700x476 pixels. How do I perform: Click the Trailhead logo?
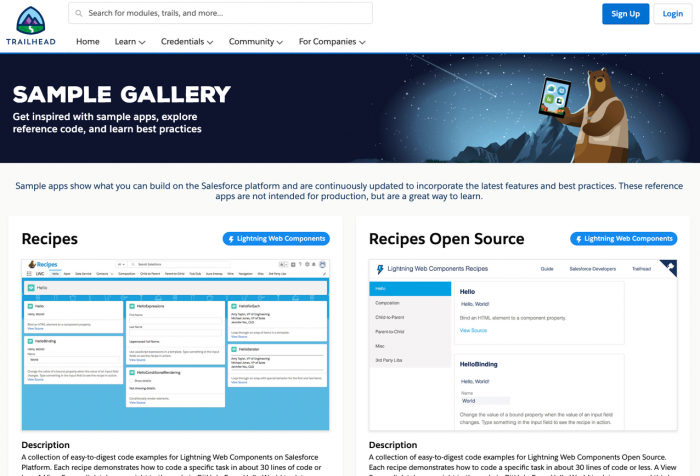tap(31, 26)
